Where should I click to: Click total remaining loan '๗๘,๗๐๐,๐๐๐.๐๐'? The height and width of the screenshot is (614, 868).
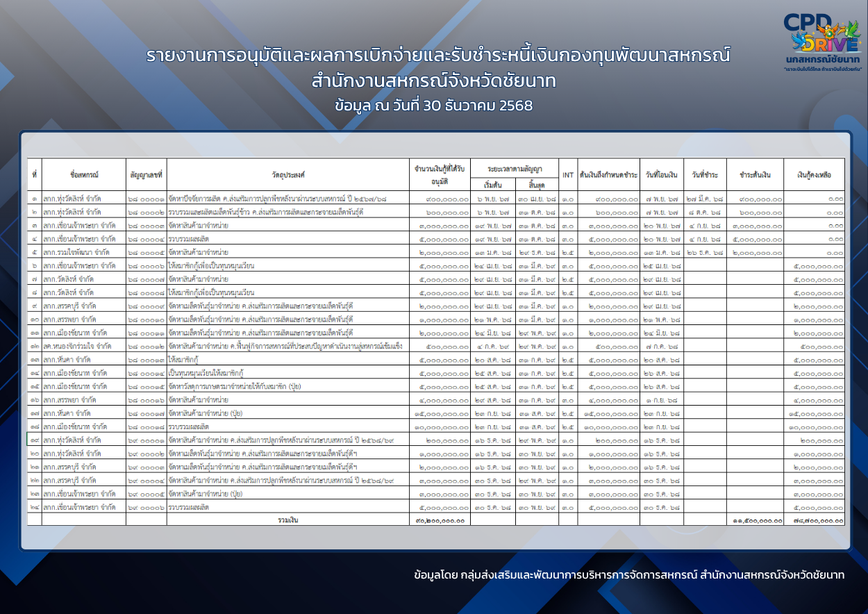(x=818, y=520)
